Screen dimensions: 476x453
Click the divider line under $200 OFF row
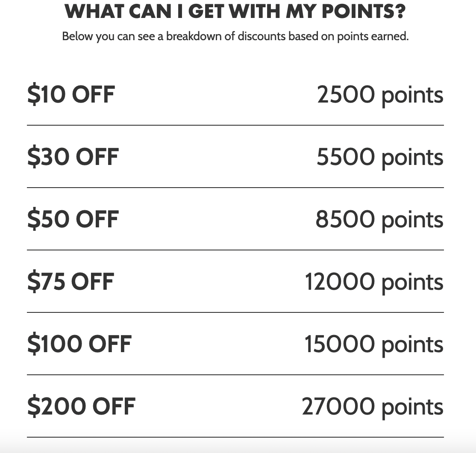pos(235,437)
